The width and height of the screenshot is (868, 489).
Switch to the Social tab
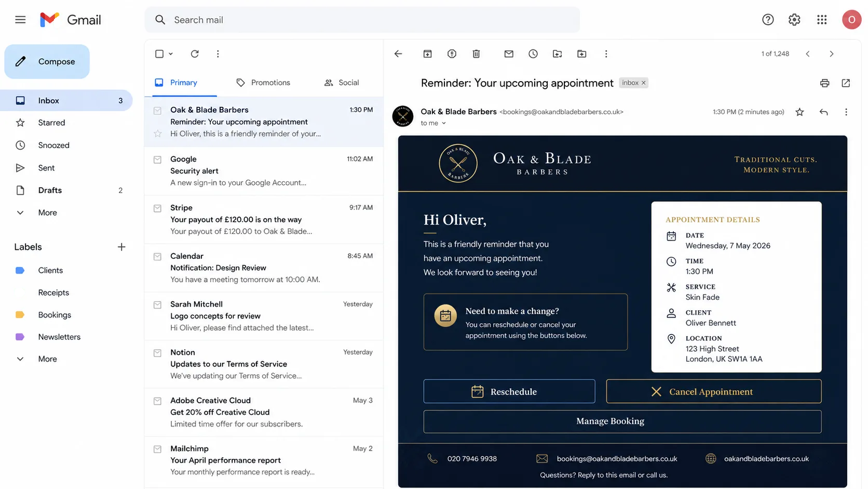click(x=342, y=83)
